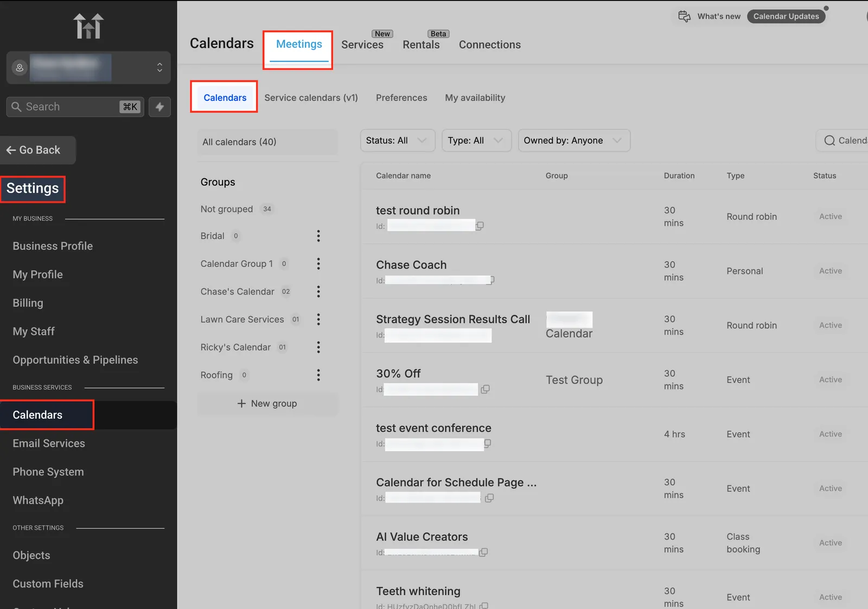Switch to the Rentals tab
Image resolution: width=868 pixels, height=609 pixels.
point(421,44)
